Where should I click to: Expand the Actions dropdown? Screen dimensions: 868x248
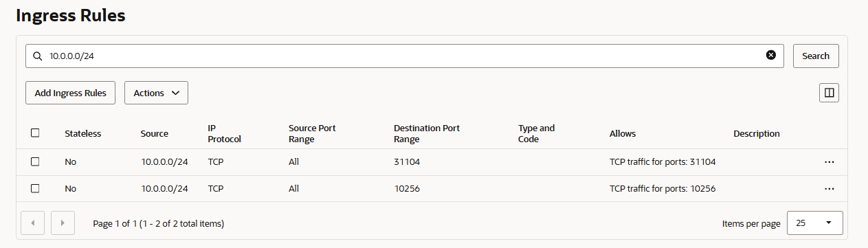pos(156,93)
